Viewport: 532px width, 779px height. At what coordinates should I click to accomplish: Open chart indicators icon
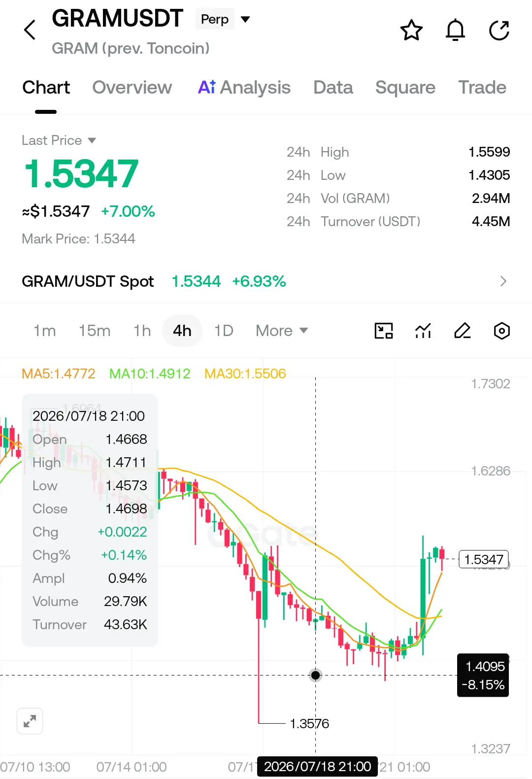[x=423, y=331]
